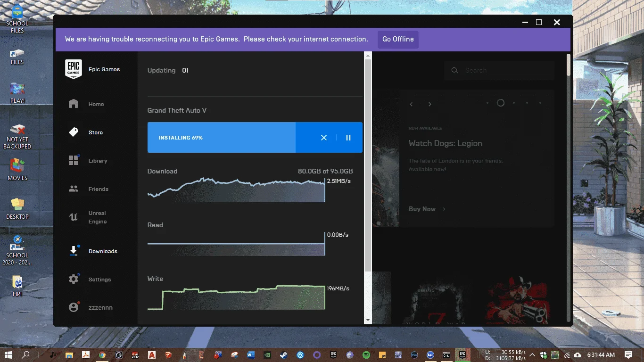Click the downloads panel scrollbar up arrow
The width and height of the screenshot is (644, 362).
pyautogui.click(x=368, y=56)
